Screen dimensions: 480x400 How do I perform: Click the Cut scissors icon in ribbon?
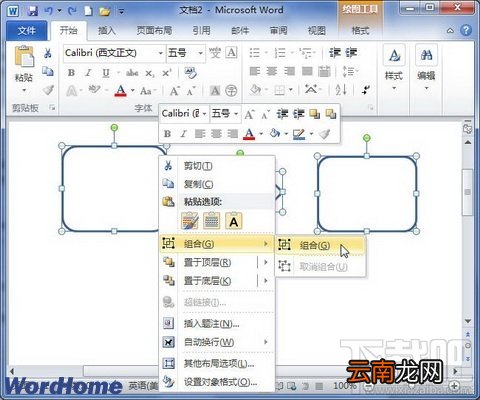click(48, 53)
